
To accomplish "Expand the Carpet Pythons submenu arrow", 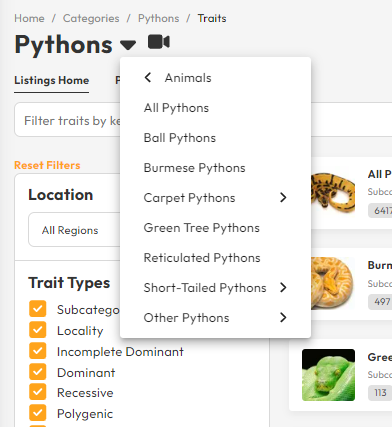I will click(x=283, y=198).
